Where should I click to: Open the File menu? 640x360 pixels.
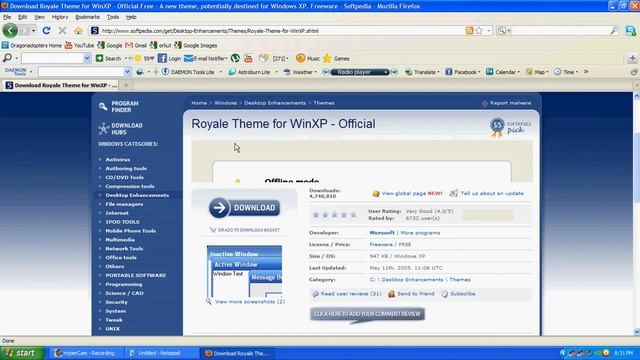(7, 17)
